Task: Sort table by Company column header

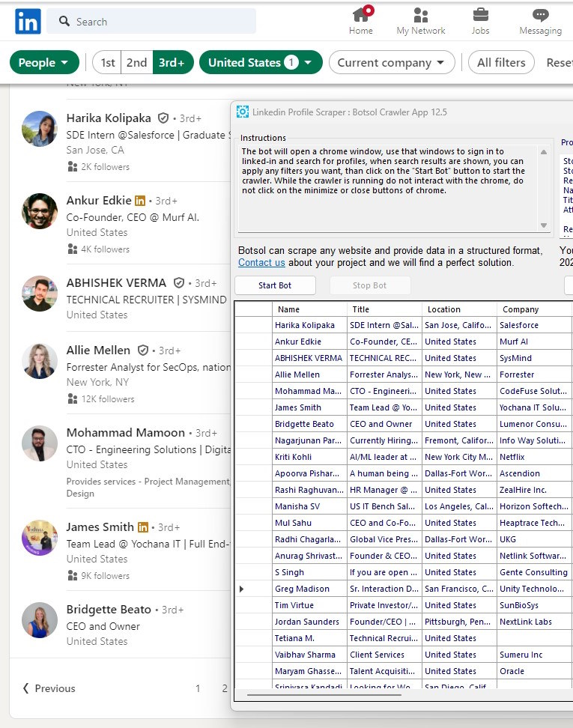Action: [535, 309]
